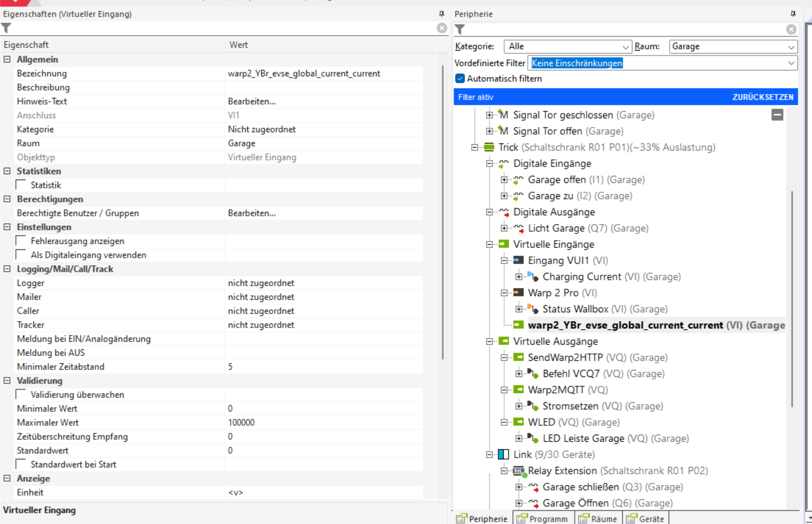Click the LED Leiste Garage output icon
The height and width of the screenshot is (524, 812).
[x=533, y=438]
